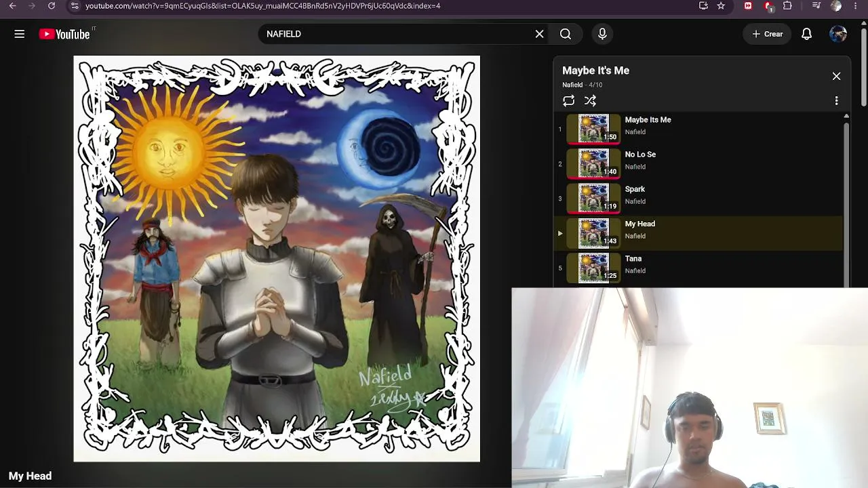Open YouTube notifications bell
Image resolution: width=868 pixels, height=488 pixels.
pos(806,34)
